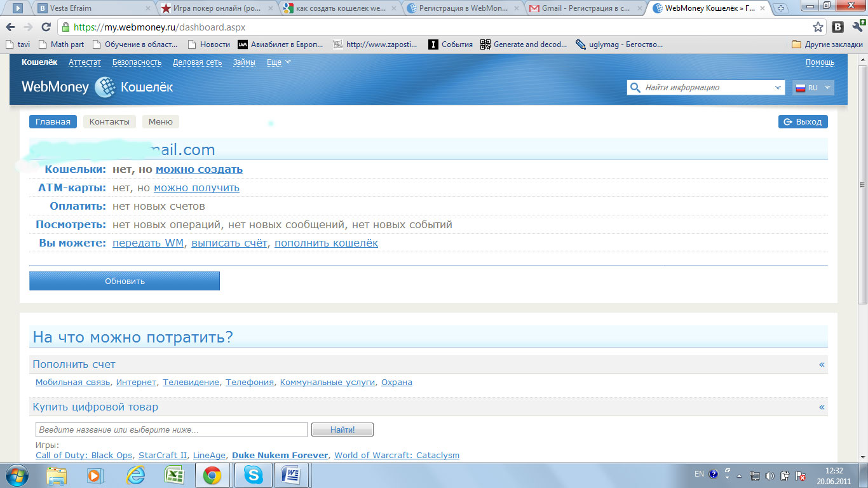Launch Windows Media Player from the taskbar
The image size is (868, 488).
(x=94, y=475)
